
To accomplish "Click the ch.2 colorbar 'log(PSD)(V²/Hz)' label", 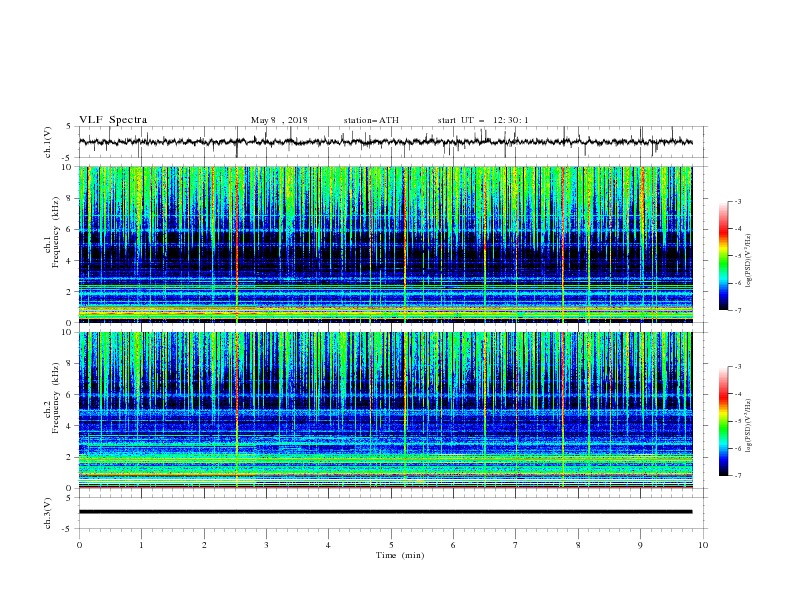I will (x=749, y=425).
